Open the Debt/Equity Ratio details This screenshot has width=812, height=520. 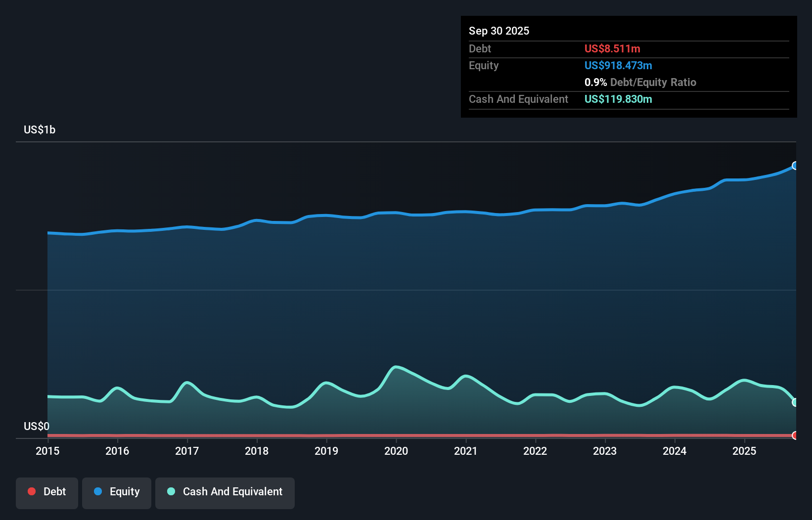coord(640,82)
